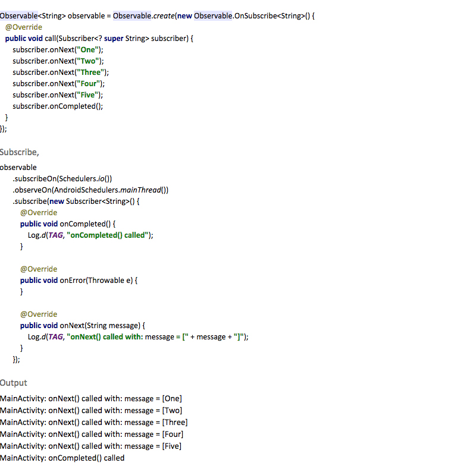Click the onNext(String message) method signature
Screen dimensions: 476x469
tap(83, 325)
